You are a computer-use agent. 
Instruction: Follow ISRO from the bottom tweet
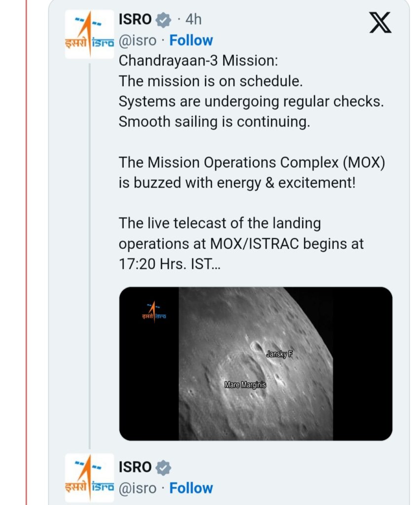click(191, 488)
